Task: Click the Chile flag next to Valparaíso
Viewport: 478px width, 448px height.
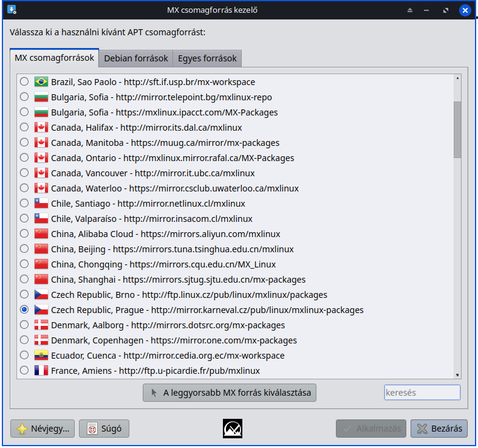Action: click(41, 218)
